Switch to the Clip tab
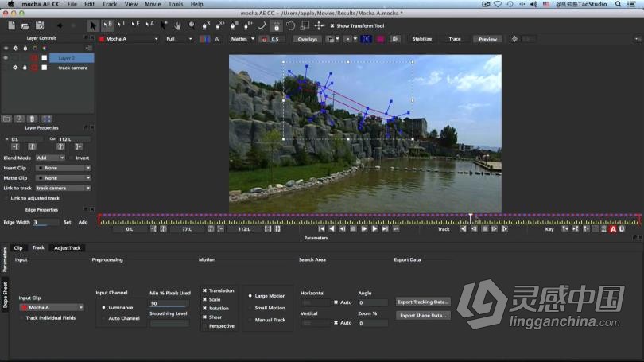 (18, 247)
